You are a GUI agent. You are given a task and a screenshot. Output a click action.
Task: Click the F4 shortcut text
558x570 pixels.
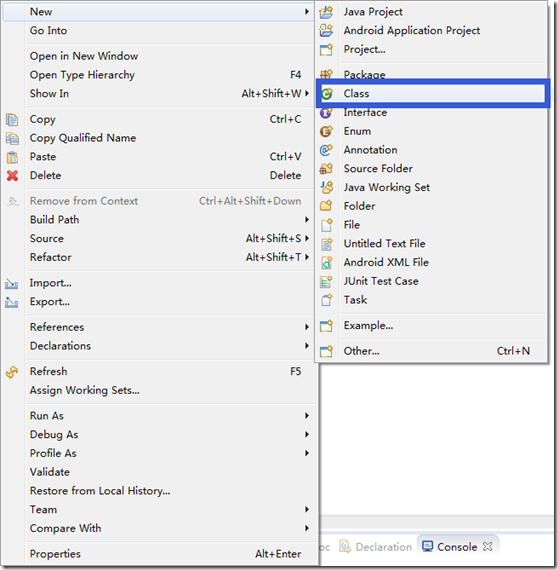coord(296,75)
